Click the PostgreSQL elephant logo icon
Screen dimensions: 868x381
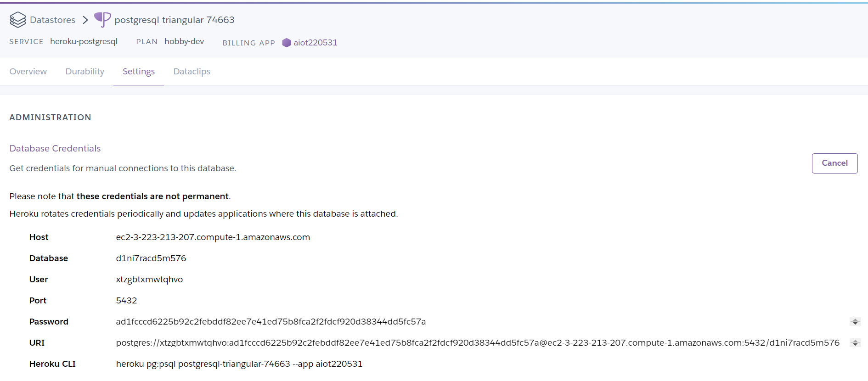click(102, 19)
